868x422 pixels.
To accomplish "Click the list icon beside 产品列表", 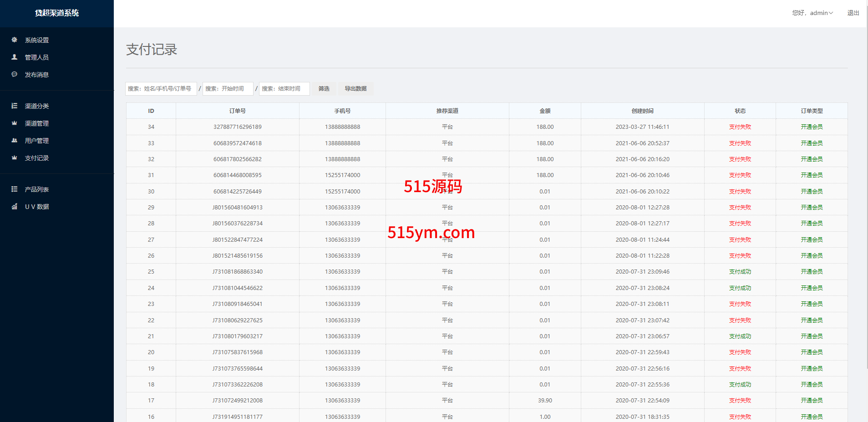I will click(x=14, y=189).
